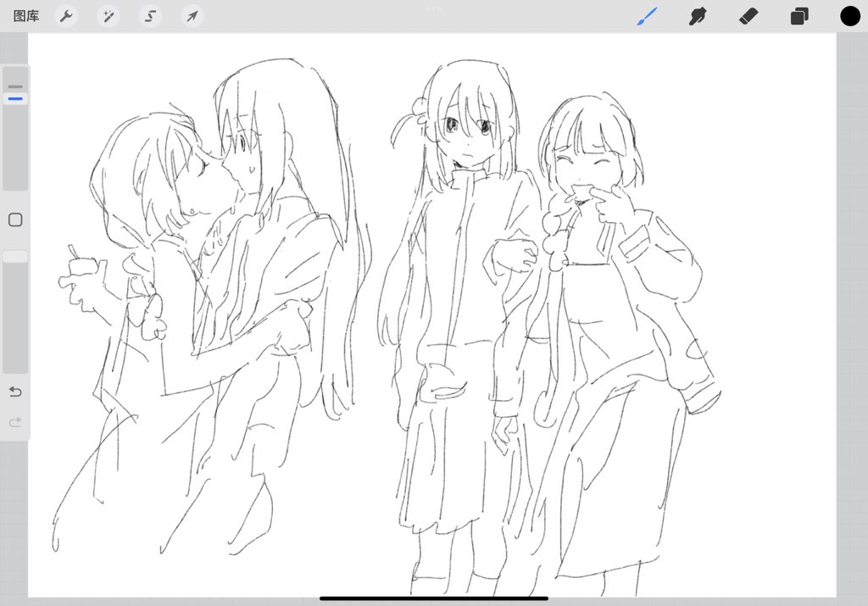Open the Actions wrench menu

(x=66, y=16)
